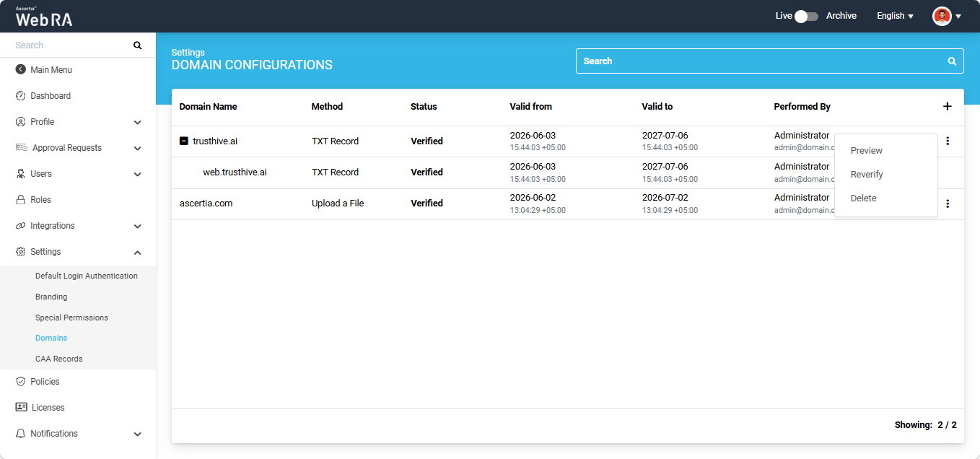Click the Licenses card icon
Viewport: 980px width, 459px height.
point(22,407)
